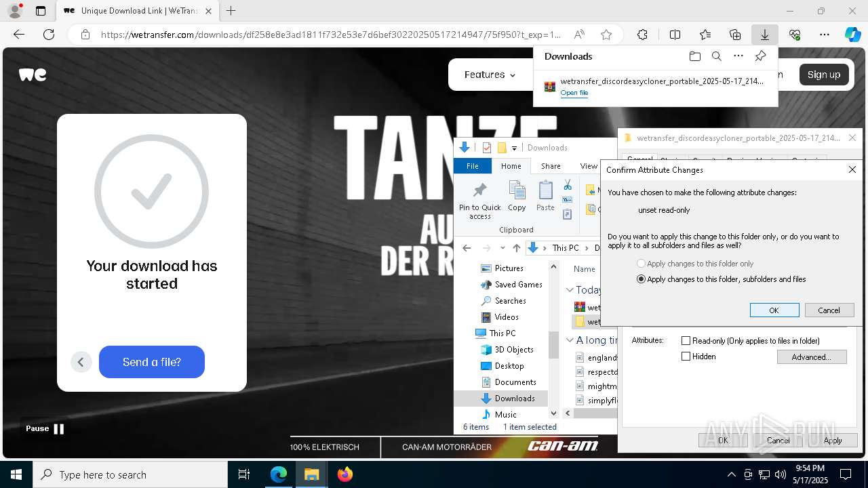The height and width of the screenshot is (488, 868).
Task: Open Firefox from taskbar
Action: (x=345, y=474)
